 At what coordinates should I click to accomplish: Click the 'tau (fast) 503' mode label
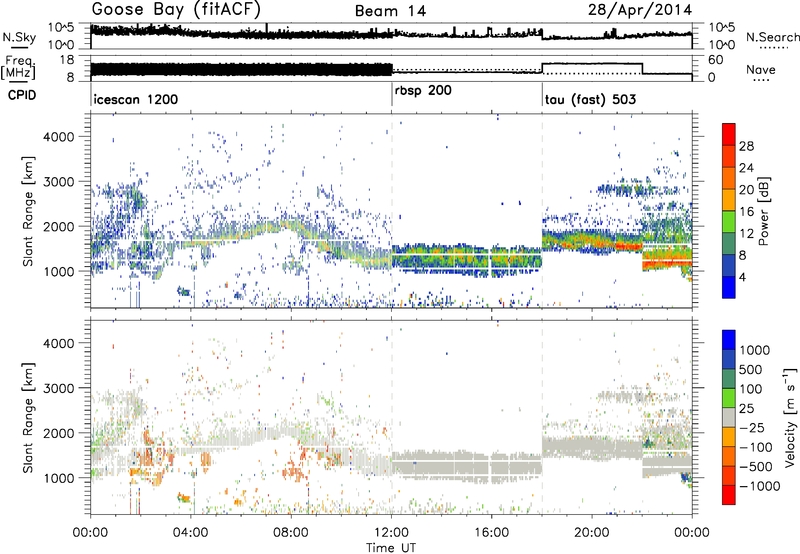[590, 99]
